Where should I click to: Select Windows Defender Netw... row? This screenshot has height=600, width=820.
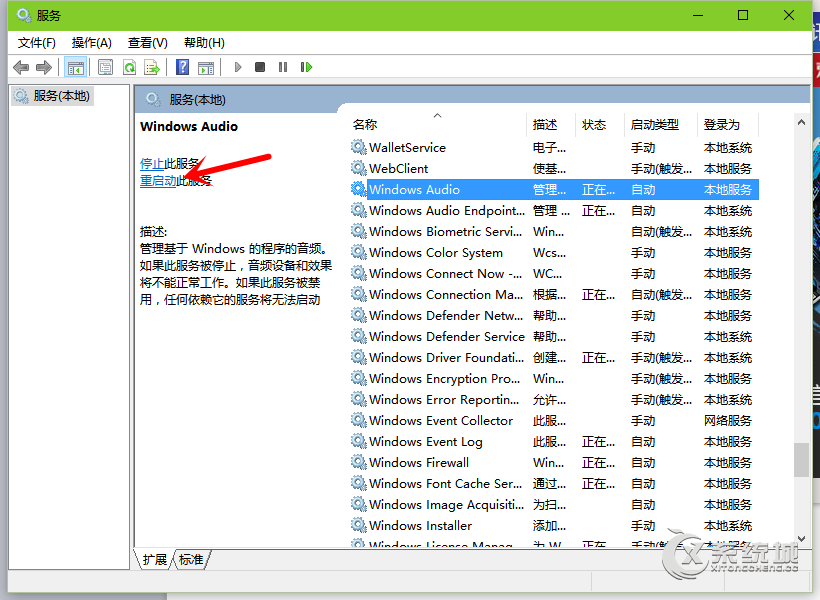(554, 315)
